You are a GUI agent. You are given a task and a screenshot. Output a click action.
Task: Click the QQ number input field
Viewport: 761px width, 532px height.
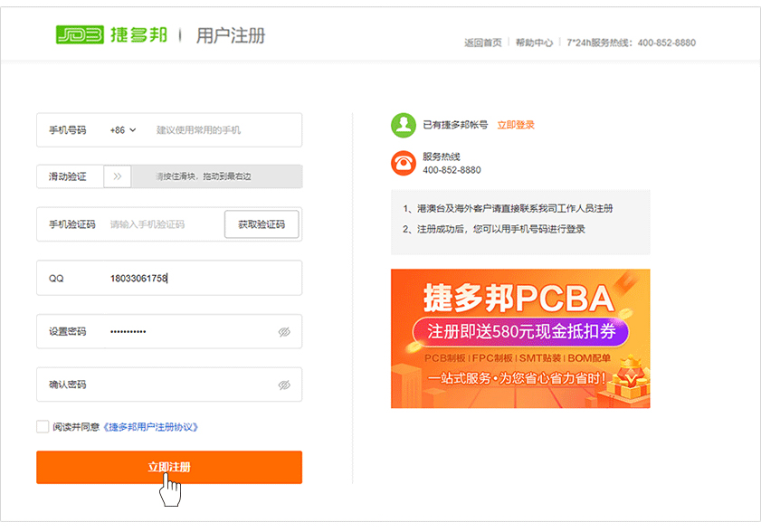[x=199, y=279]
